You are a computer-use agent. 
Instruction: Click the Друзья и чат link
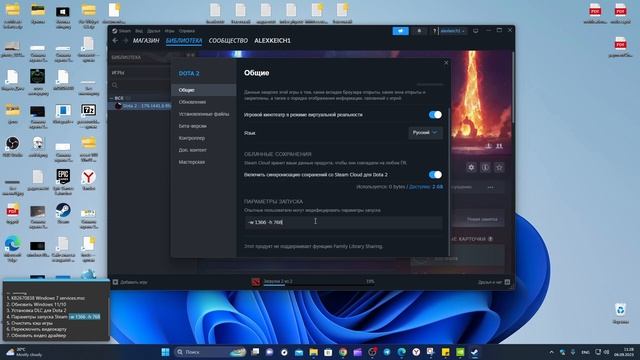click(x=490, y=282)
